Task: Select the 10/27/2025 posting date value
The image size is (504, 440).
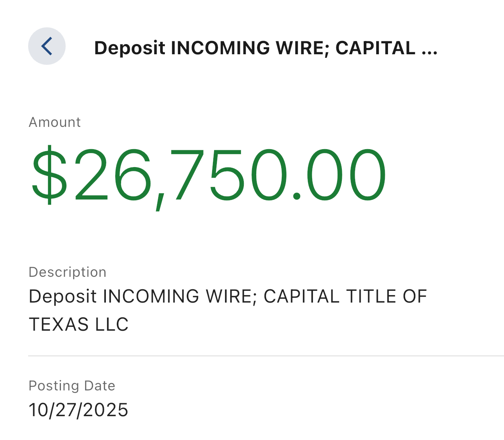Action: [79, 410]
